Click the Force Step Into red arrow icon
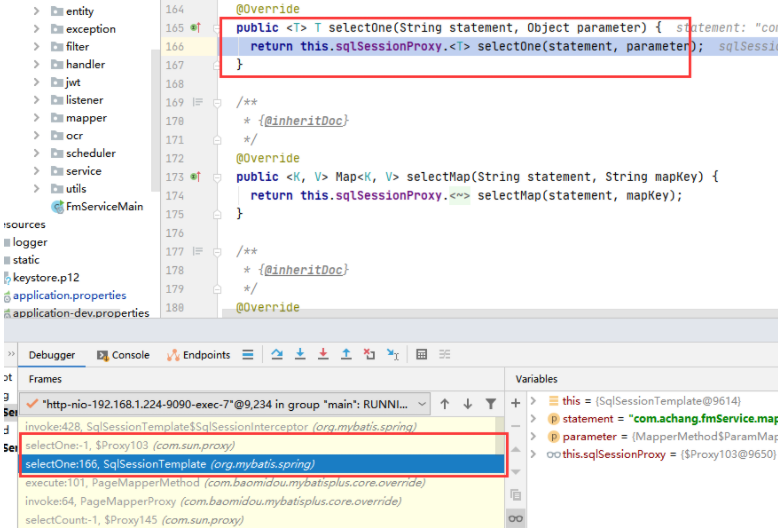The height and width of the screenshot is (528, 778). 323,354
